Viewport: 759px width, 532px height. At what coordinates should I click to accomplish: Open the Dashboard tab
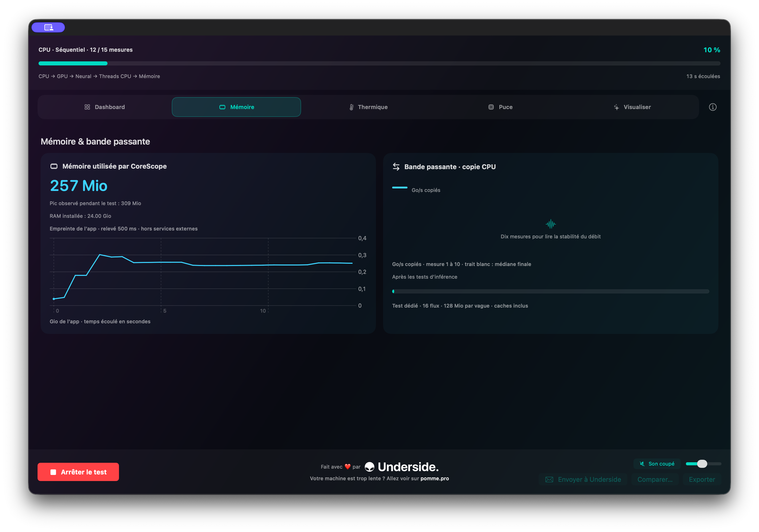(105, 107)
